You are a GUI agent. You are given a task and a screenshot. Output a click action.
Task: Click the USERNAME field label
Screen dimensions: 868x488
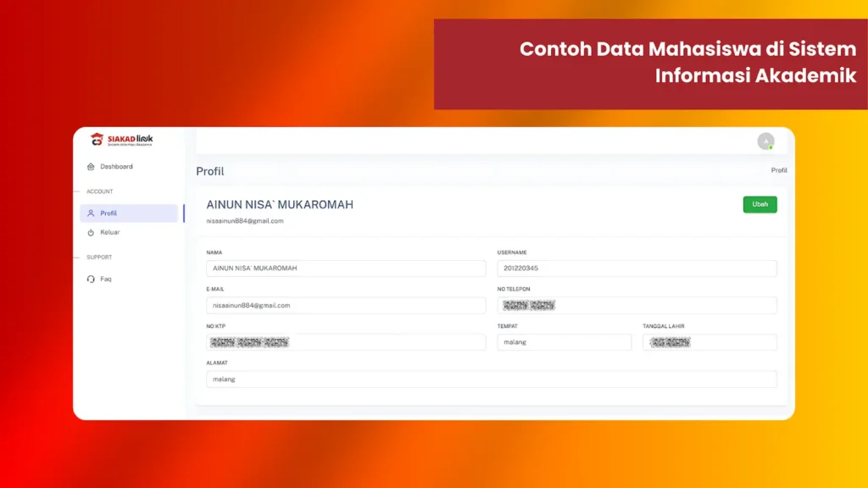pos(512,252)
